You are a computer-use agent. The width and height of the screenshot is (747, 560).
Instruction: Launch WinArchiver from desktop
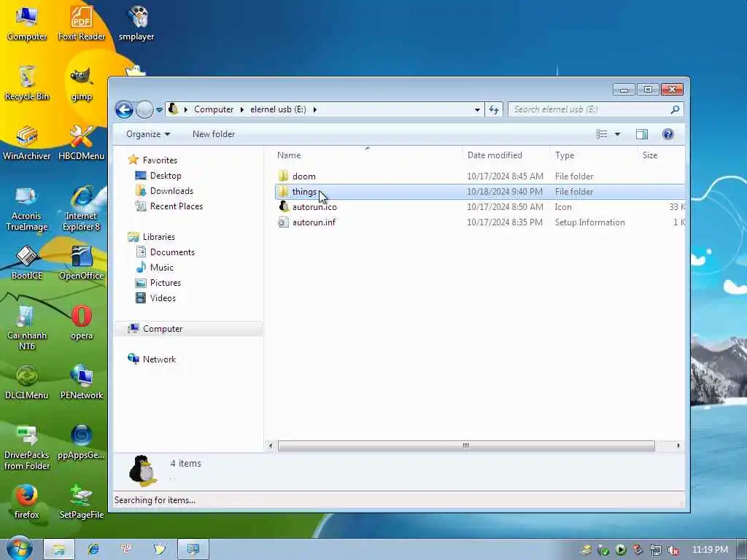pos(27,144)
